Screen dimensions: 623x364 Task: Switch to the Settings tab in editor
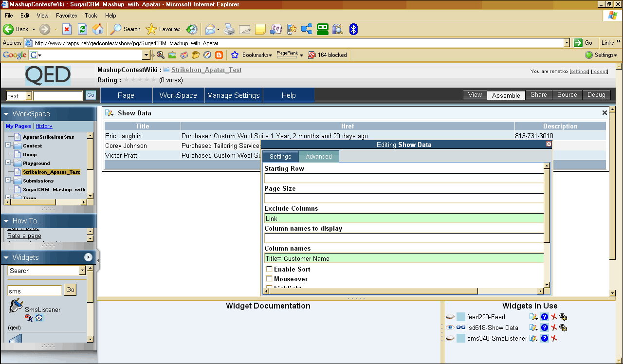click(280, 156)
